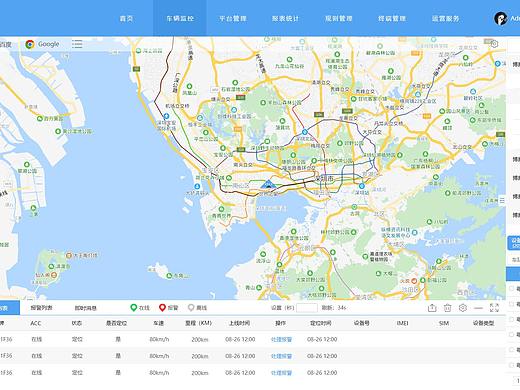Click the SIM column header
520x390 pixels.
point(444,323)
